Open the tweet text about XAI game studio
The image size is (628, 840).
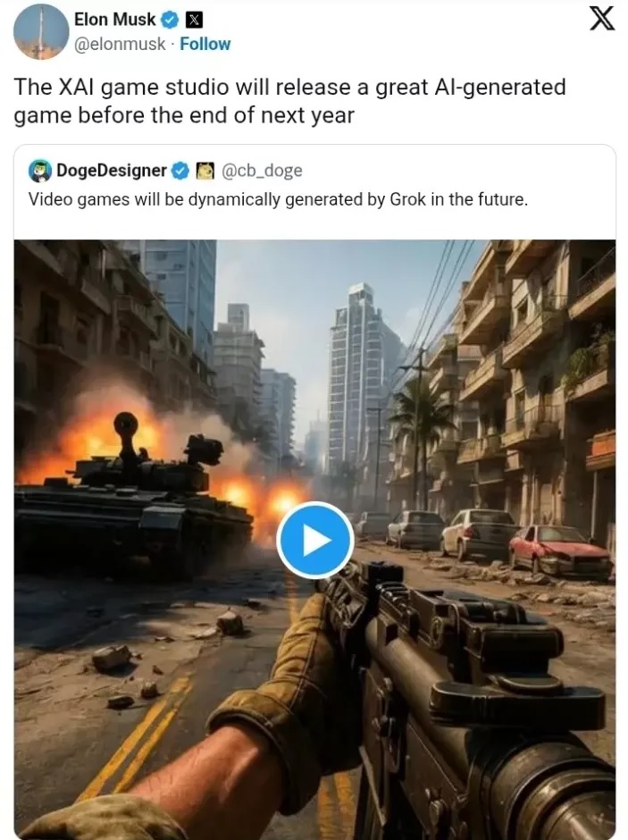pos(289,101)
